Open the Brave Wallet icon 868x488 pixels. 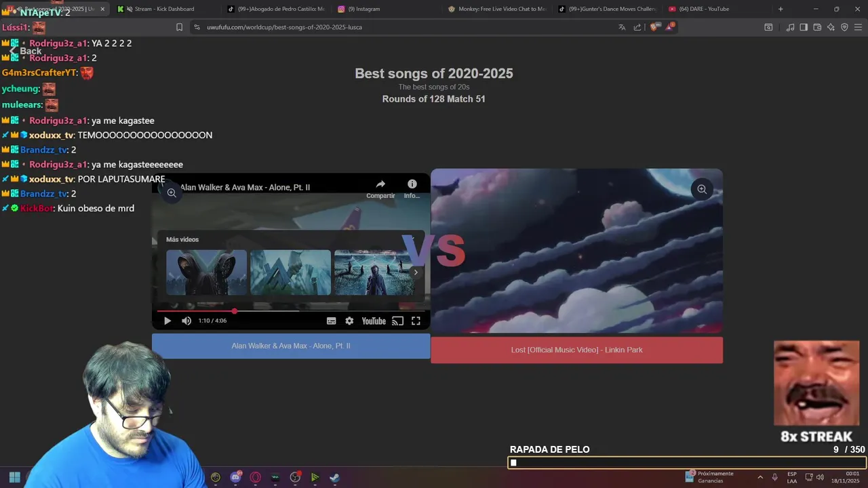(x=817, y=27)
